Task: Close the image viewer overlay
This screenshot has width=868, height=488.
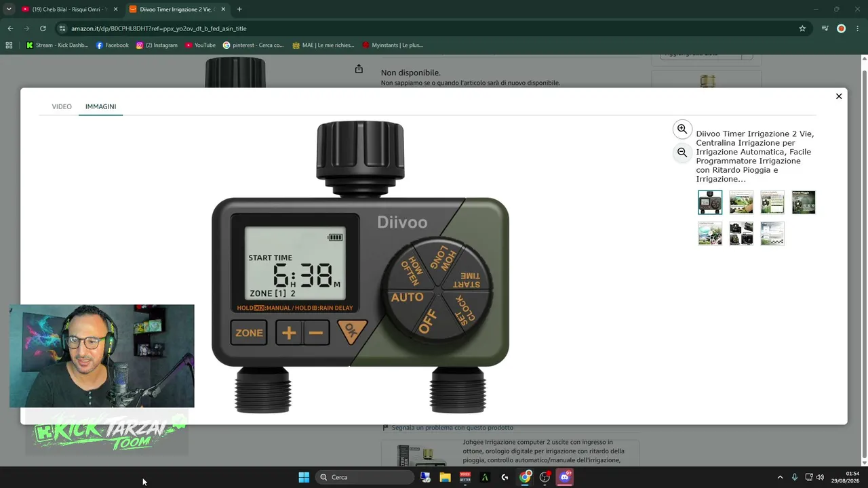Action: (x=839, y=96)
